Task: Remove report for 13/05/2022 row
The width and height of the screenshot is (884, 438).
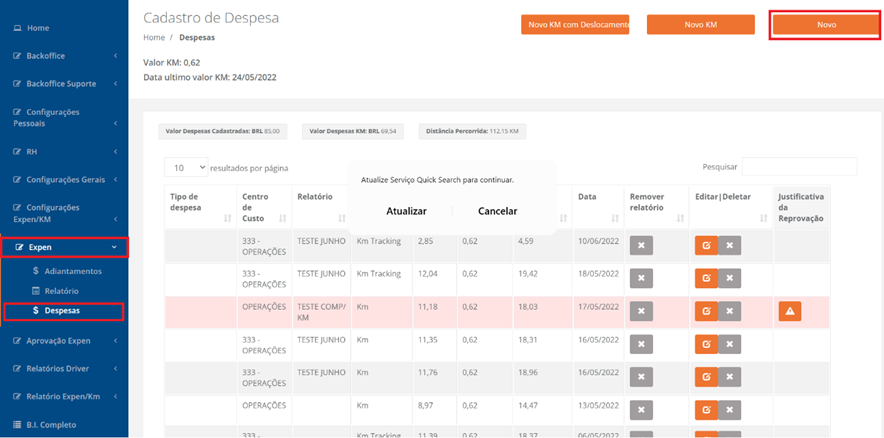Action: (x=641, y=410)
